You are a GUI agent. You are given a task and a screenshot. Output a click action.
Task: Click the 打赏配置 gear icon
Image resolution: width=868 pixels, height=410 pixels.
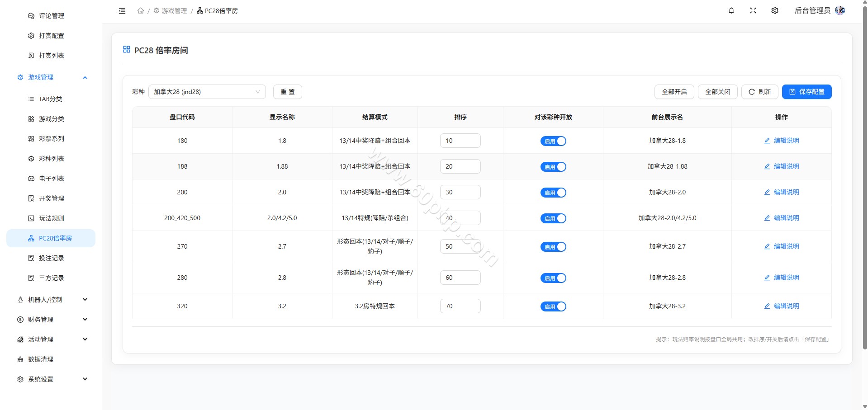click(31, 36)
